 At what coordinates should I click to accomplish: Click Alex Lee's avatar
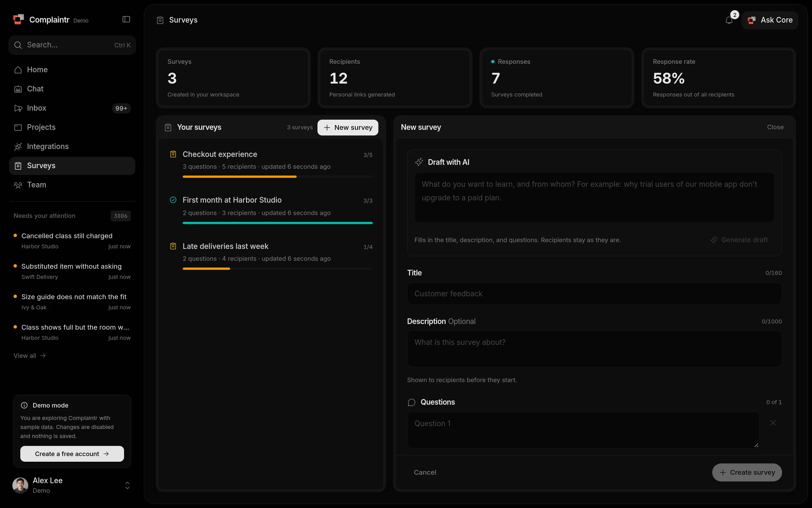tap(20, 485)
